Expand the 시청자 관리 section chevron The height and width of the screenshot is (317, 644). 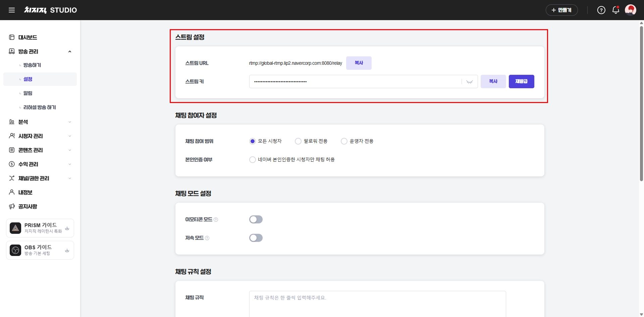coord(70,136)
